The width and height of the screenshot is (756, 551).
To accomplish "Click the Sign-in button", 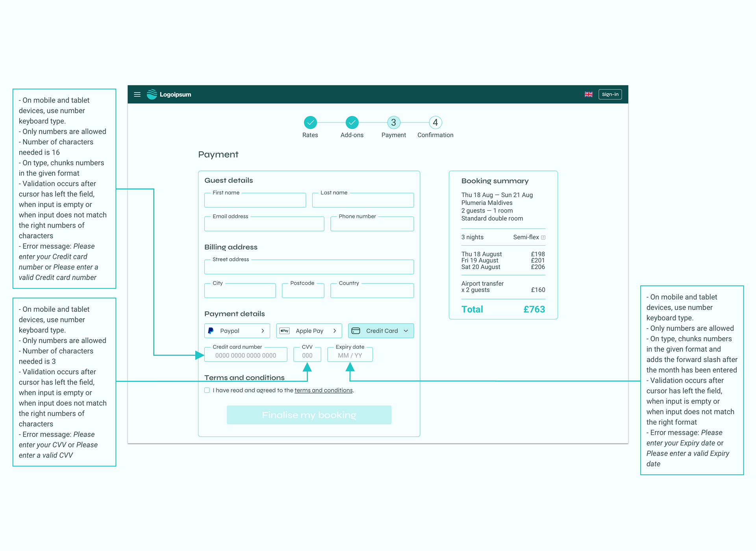I will [610, 94].
